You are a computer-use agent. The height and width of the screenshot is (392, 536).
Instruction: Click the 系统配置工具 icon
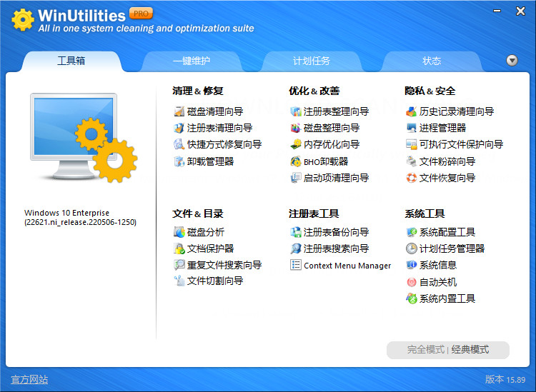pyautogui.click(x=412, y=232)
